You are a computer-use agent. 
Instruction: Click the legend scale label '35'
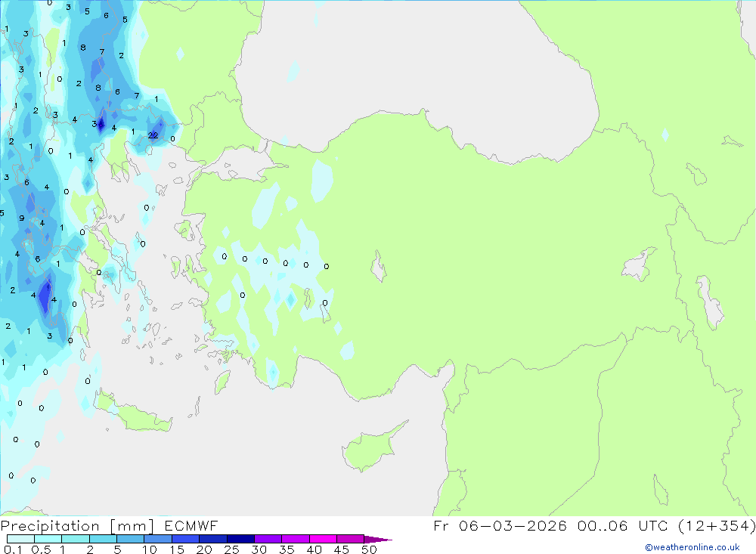pyautogui.click(x=287, y=549)
